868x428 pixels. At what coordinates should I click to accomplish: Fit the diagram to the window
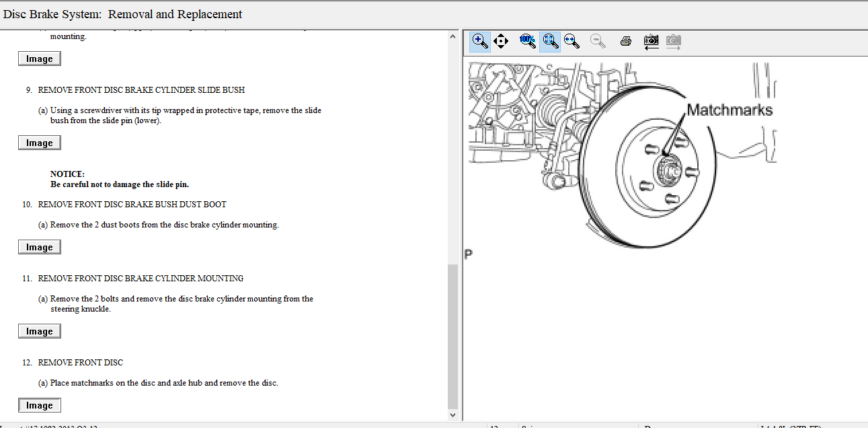click(x=551, y=41)
